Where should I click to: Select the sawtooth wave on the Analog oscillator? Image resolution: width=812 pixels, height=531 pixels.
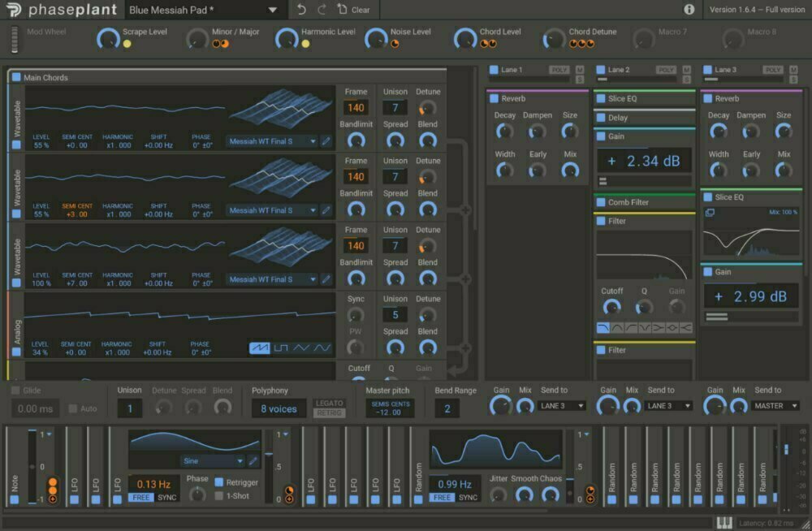coord(259,348)
